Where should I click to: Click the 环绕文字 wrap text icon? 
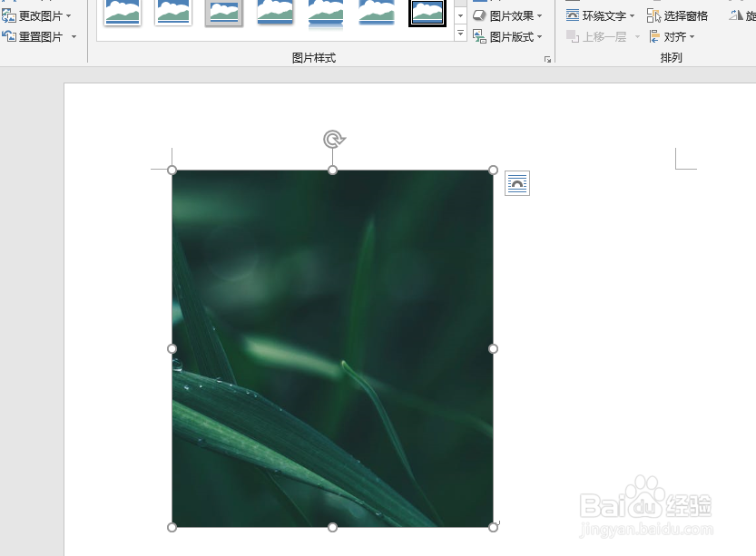click(573, 16)
